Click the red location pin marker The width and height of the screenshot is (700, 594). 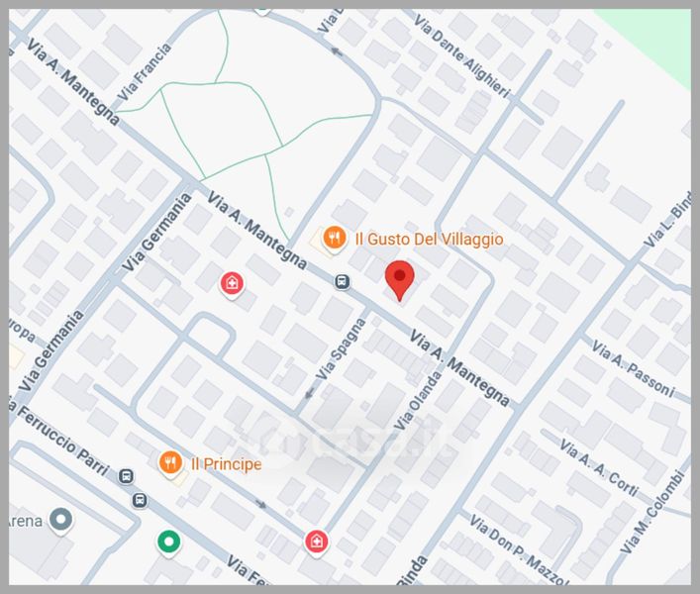pyautogui.click(x=400, y=280)
